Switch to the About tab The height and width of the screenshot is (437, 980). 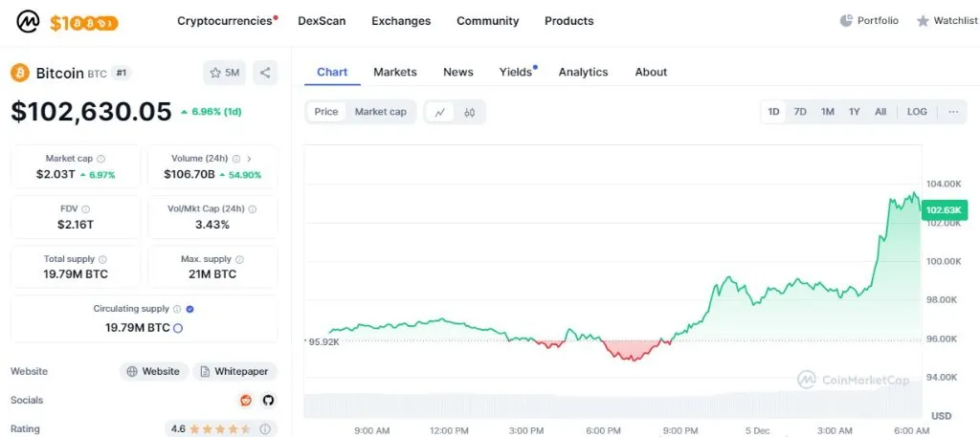[651, 73]
